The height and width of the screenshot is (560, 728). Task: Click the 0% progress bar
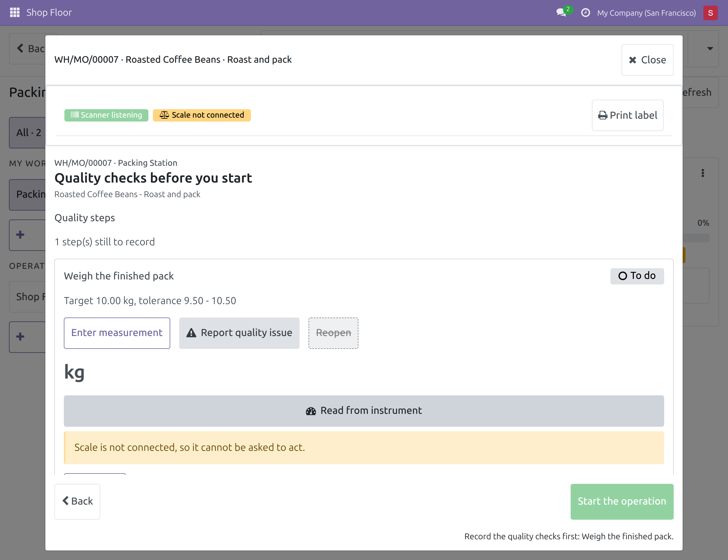tap(696, 238)
